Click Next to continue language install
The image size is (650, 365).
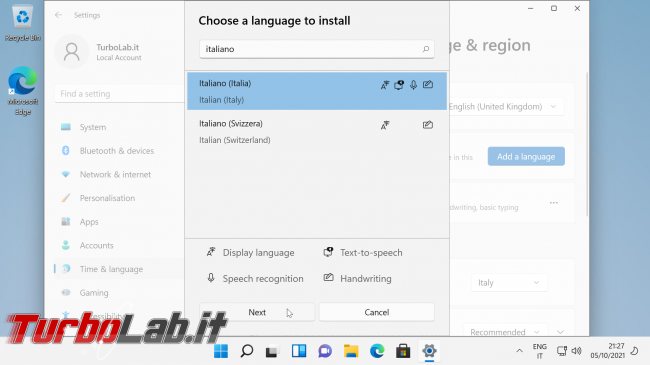click(257, 312)
